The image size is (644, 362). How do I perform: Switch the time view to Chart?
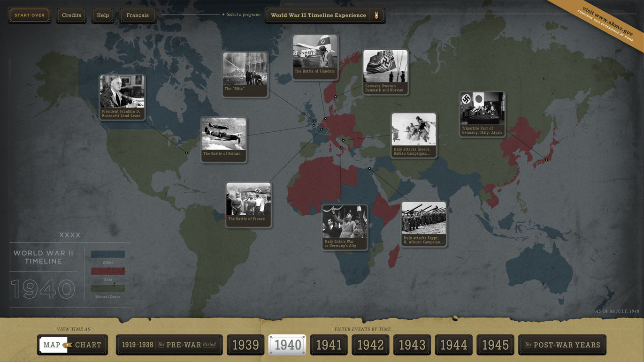[88, 345]
